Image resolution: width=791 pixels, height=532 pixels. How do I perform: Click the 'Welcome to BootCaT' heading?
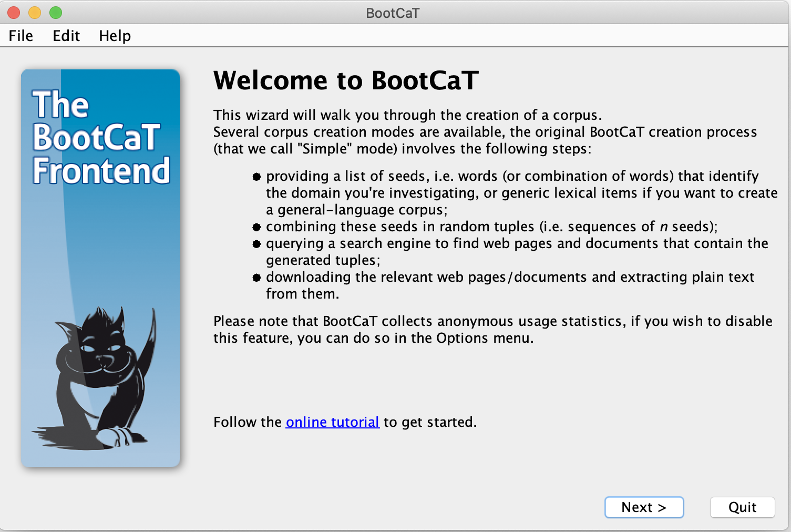pos(346,80)
